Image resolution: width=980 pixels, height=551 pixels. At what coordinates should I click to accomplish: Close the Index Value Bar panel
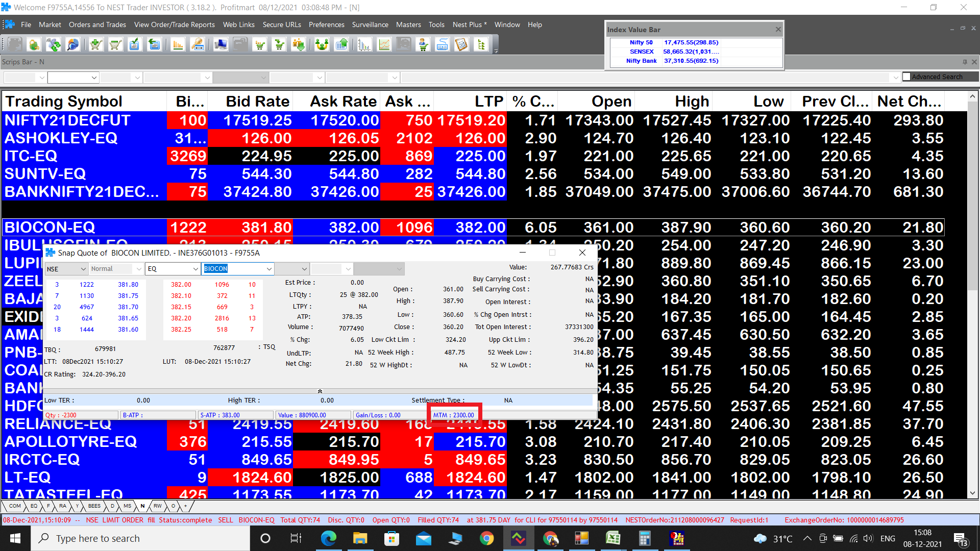(x=778, y=29)
